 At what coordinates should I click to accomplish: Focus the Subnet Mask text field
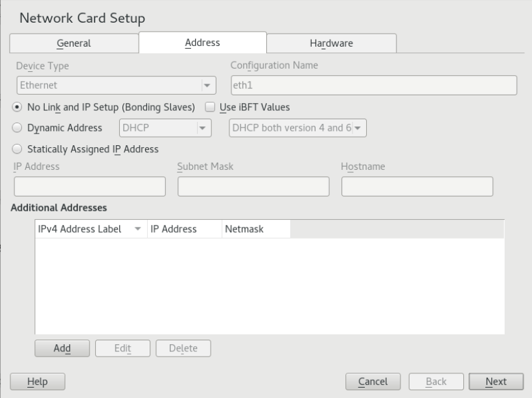[x=253, y=187]
